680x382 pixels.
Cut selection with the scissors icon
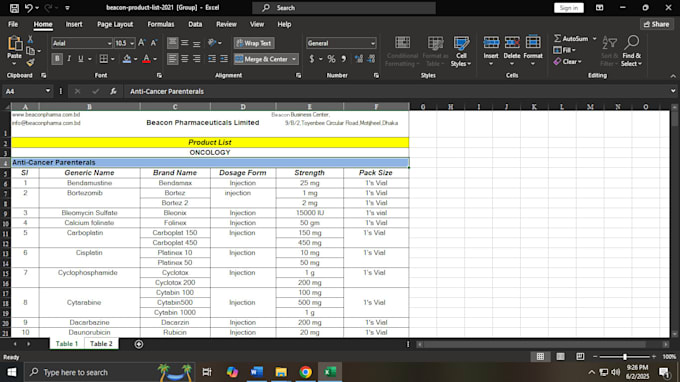coord(30,39)
